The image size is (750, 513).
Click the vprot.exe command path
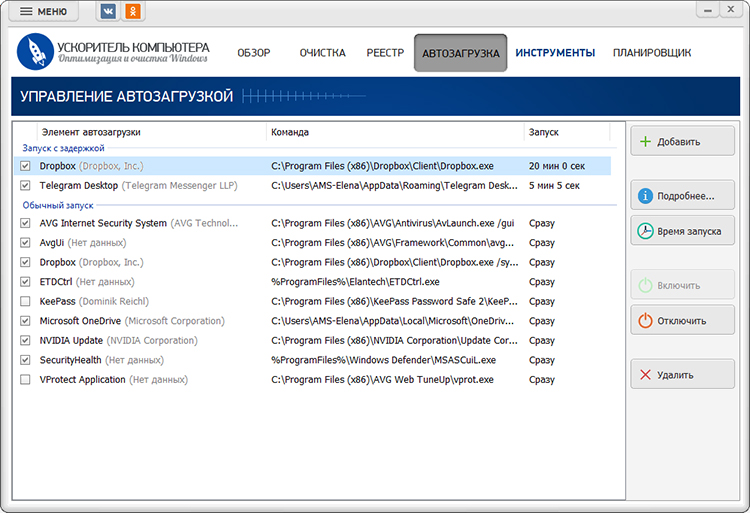click(382, 380)
